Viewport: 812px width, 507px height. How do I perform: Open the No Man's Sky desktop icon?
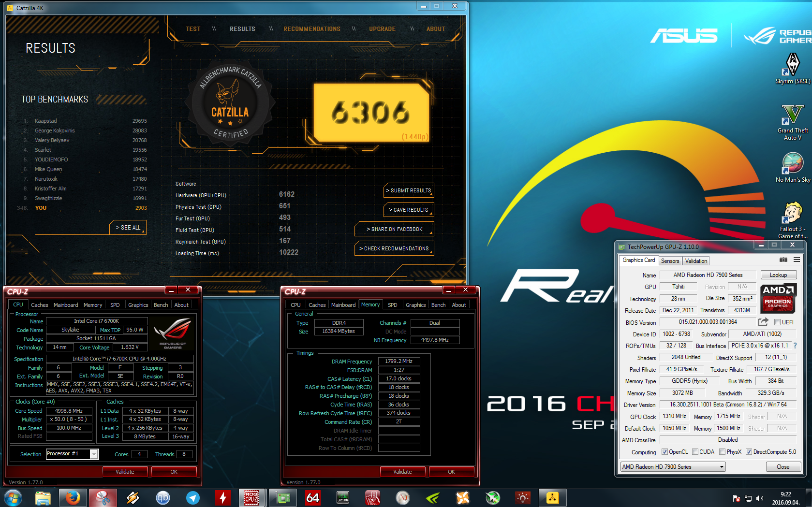[x=793, y=167]
